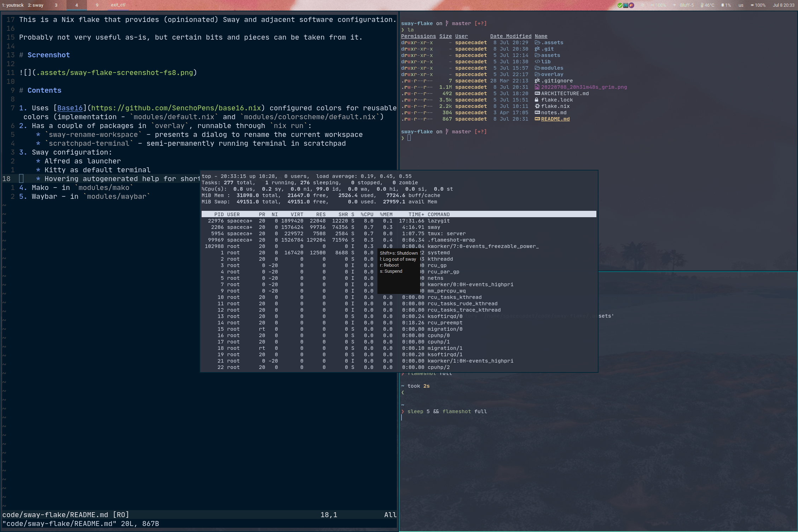Click the gear icon beside flake.nix
Screen dimensions: 798x532
click(537, 106)
